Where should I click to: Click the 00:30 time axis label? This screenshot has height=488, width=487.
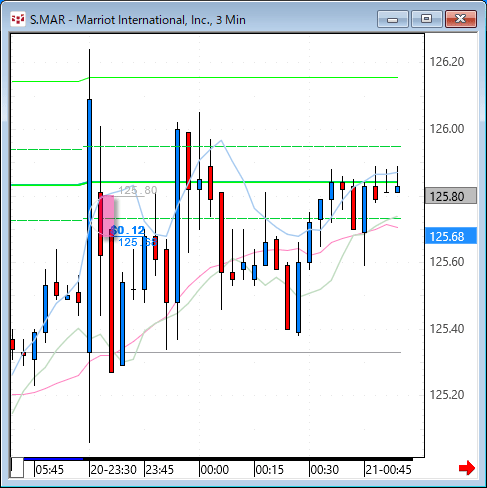coord(325,470)
